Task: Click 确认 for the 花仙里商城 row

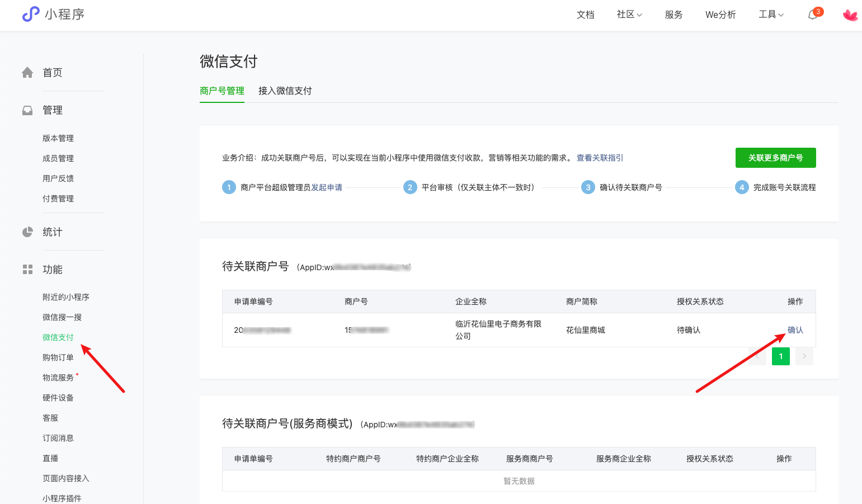Action: click(x=795, y=330)
